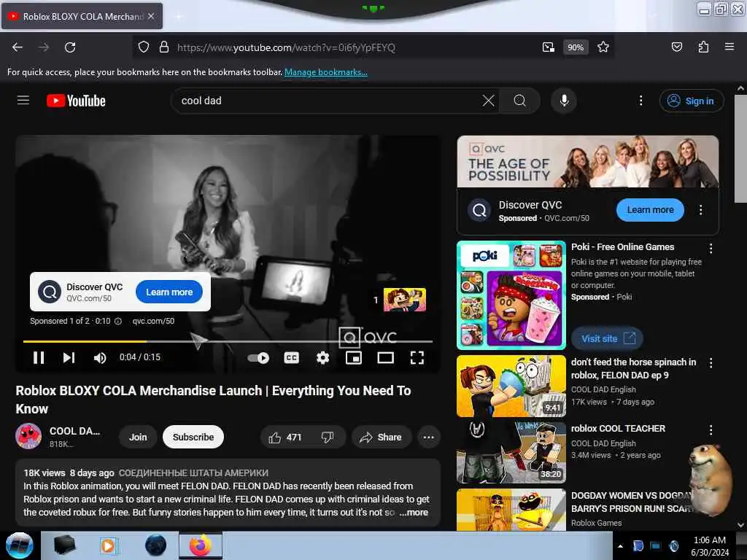Image resolution: width=747 pixels, height=560 pixels.
Task: Click the Sign in button
Action: click(x=692, y=101)
